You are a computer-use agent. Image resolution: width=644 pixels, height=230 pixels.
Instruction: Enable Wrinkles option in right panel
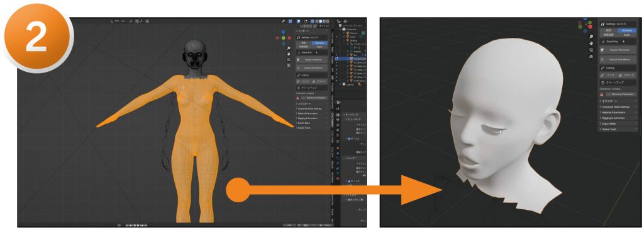627,30
